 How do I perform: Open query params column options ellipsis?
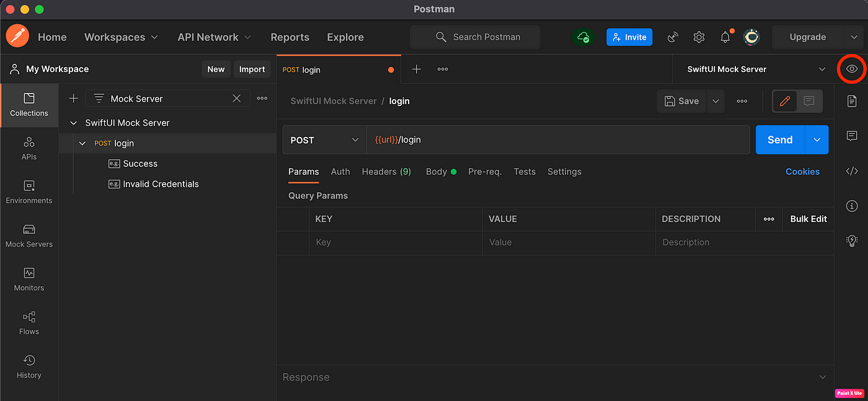click(x=769, y=219)
